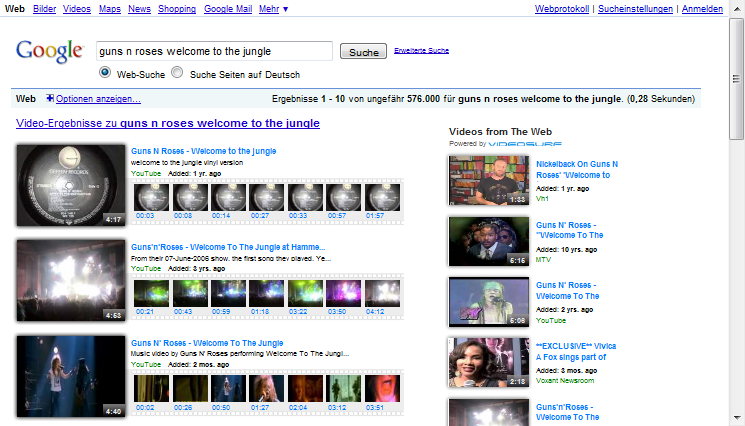This screenshot has width=745, height=426.
Task: Jump to 00:08 frame in vinyl video
Action: [x=190, y=198]
